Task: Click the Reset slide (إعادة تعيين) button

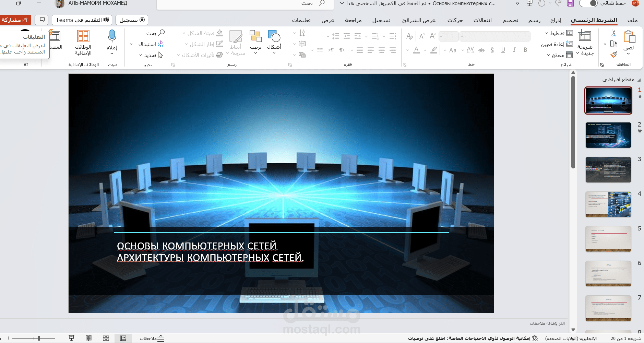Action: click(x=557, y=44)
